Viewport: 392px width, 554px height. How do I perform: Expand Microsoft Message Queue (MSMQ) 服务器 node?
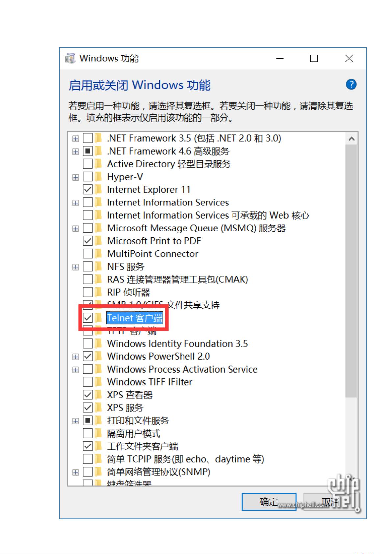point(76,229)
